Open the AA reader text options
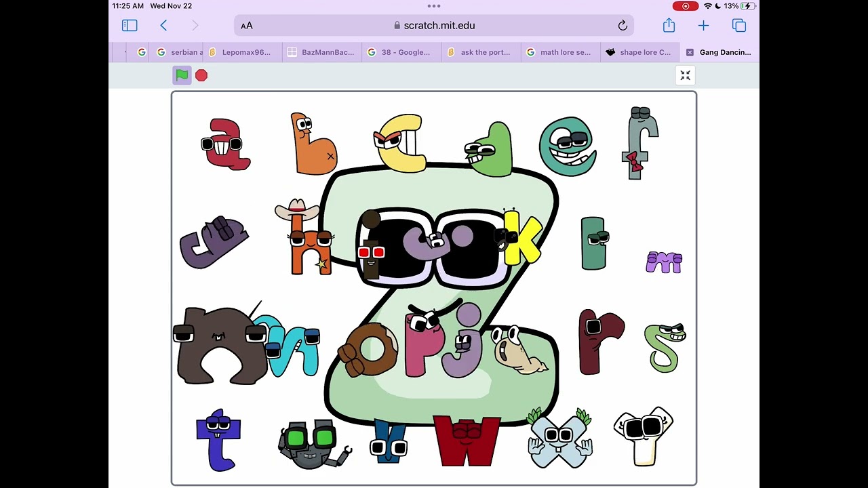 point(247,26)
